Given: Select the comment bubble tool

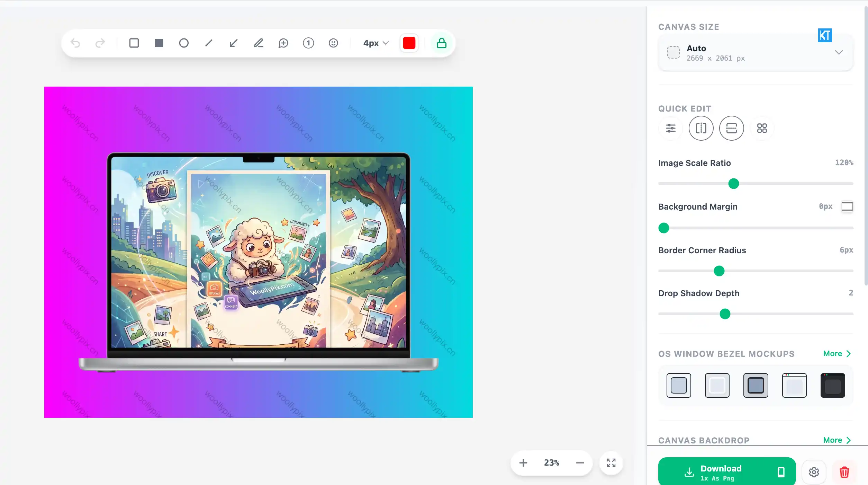Looking at the screenshot, I should tap(283, 43).
